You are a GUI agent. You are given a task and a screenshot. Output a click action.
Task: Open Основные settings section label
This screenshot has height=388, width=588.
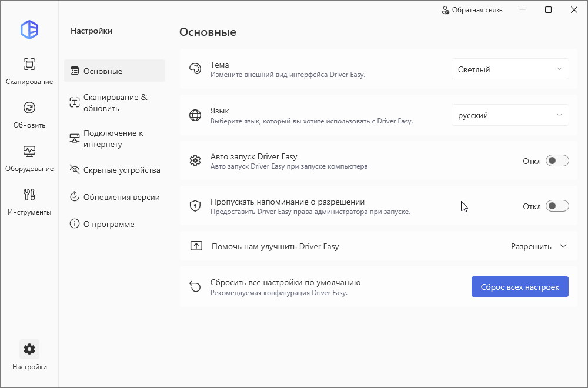coord(103,71)
